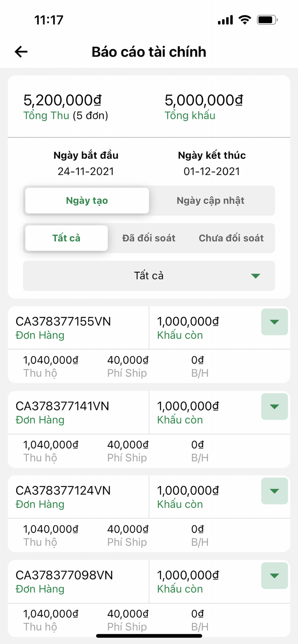298x644 pixels.
Task: View Tổng khấu summary amount
Action: (203, 100)
